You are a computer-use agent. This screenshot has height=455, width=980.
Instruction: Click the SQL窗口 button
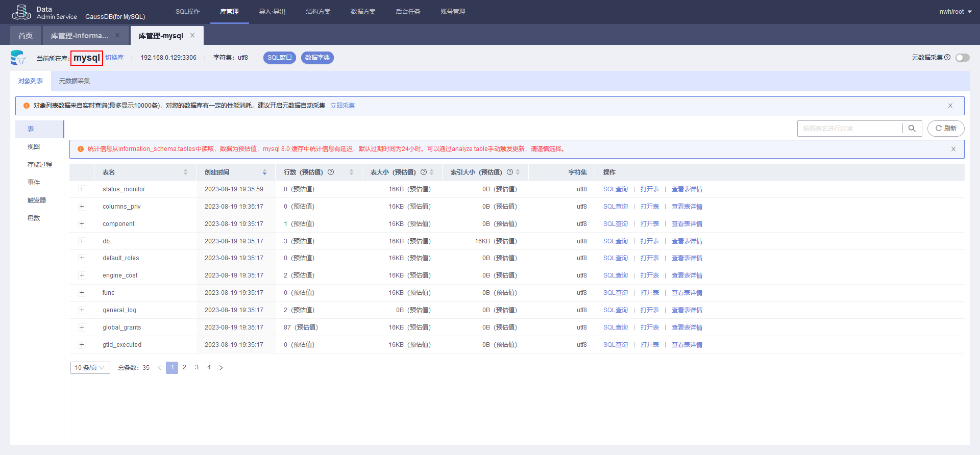pyautogui.click(x=280, y=58)
